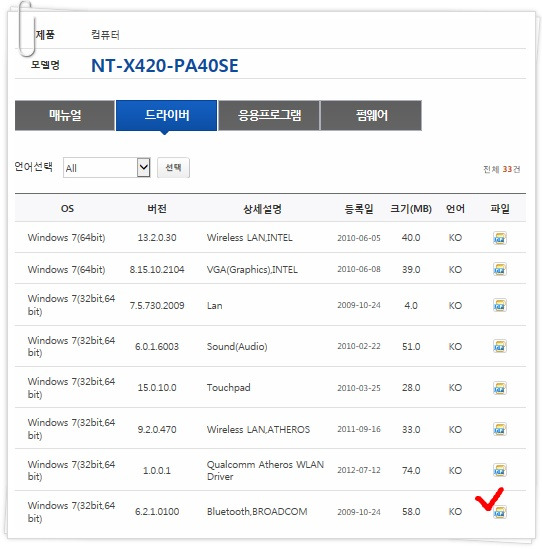
Task: Click version 9.2.0.470 cell
Action: [x=157, y=429]
